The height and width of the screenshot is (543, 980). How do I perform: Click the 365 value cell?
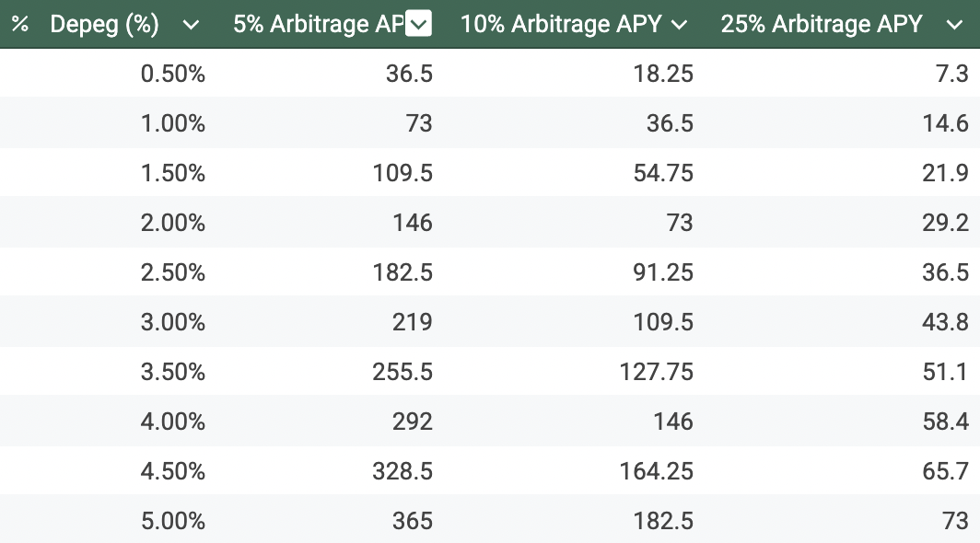point(412,521)
